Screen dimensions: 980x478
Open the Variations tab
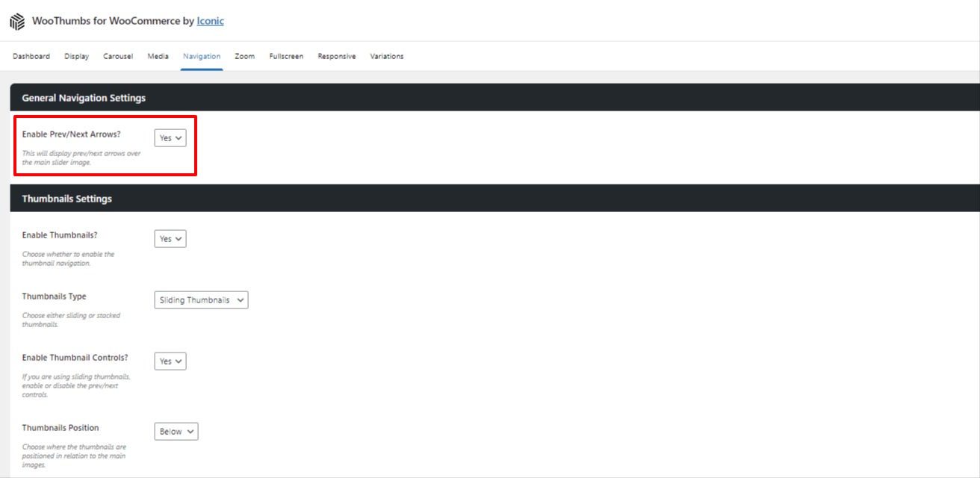click(386, 56)
